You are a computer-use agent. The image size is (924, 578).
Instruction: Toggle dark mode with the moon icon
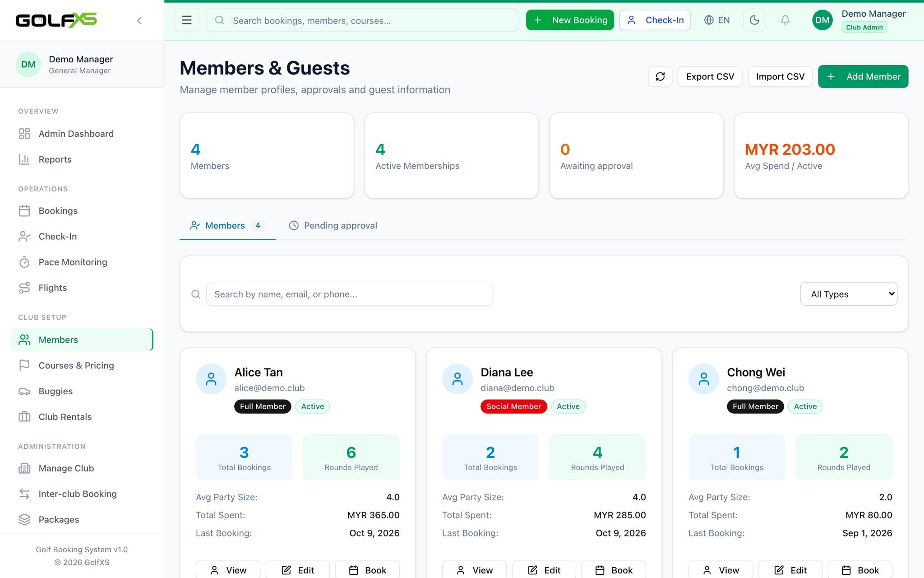pos(754,20)
